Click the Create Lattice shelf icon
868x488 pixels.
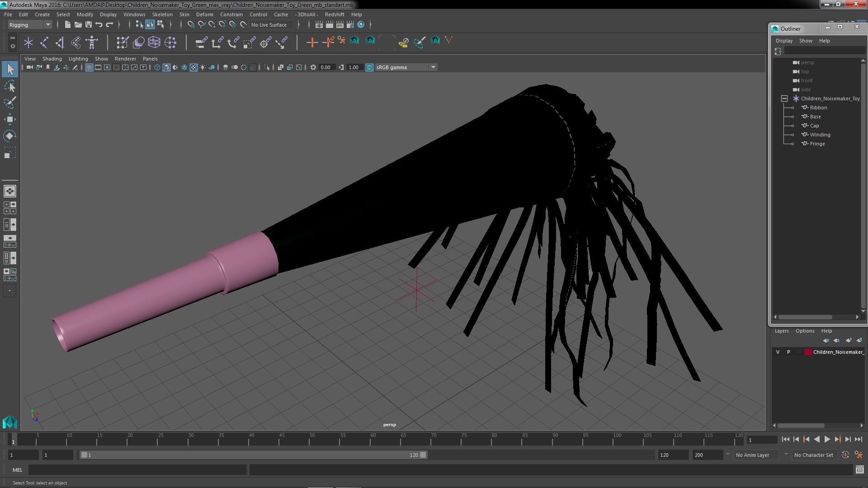[154, 42]
